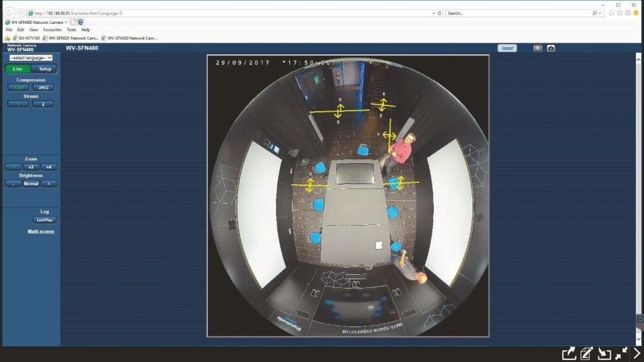Click the icon left of the snapshot camera
Image resolution: width=644 pixels, height=362 pixels.
(538, 48)
